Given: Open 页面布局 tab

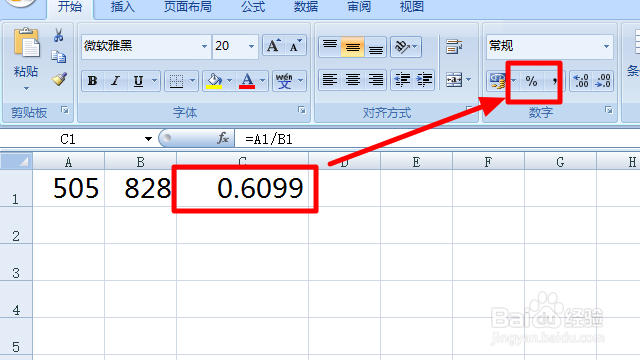Looking at the screenshot, I should (188, 7).
